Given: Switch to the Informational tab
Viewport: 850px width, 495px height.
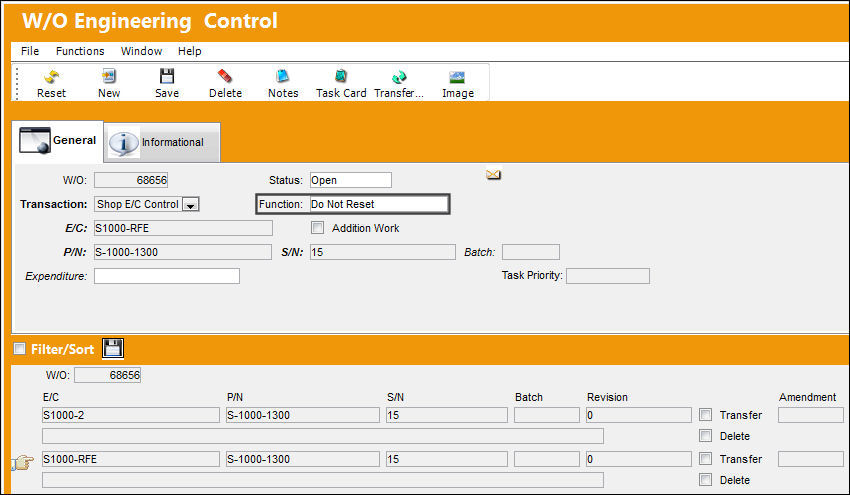Looking at the screenshot, I should click(162, 142).
